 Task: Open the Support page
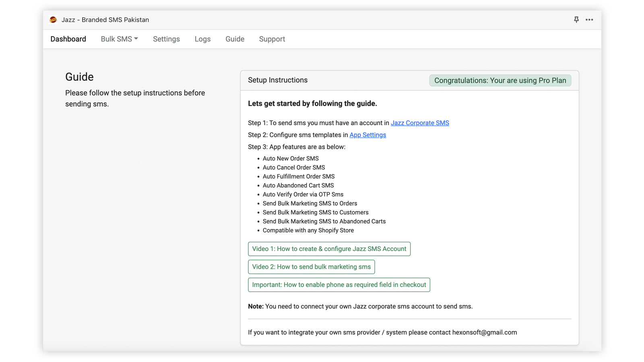coord(272,39)
